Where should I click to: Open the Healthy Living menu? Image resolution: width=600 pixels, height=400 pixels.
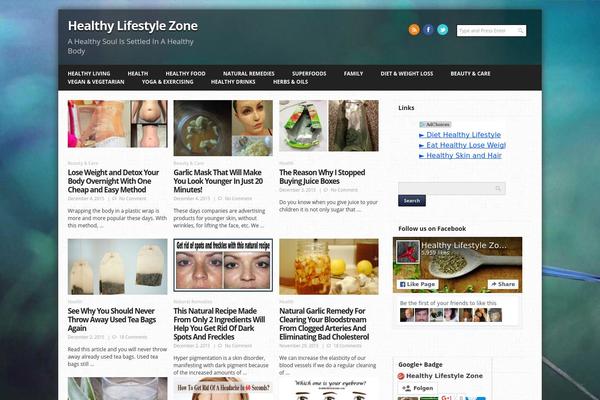89,73
